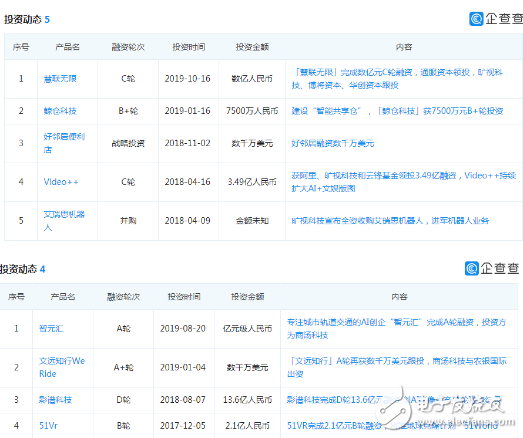Open news link about 智元汇完成A轮融资
Screen dimensions: 523x438
[x=397, y=329]
